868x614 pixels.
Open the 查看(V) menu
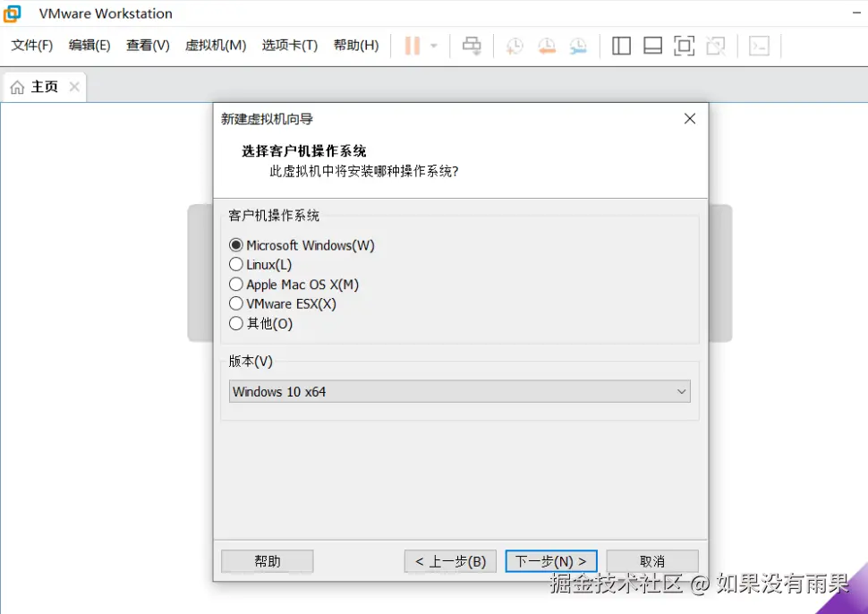148,46
